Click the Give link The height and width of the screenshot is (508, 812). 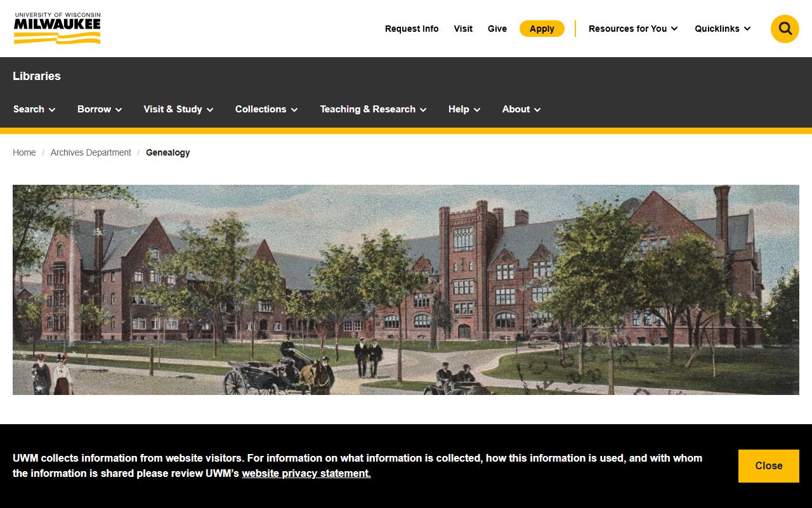tap(497, 29)
